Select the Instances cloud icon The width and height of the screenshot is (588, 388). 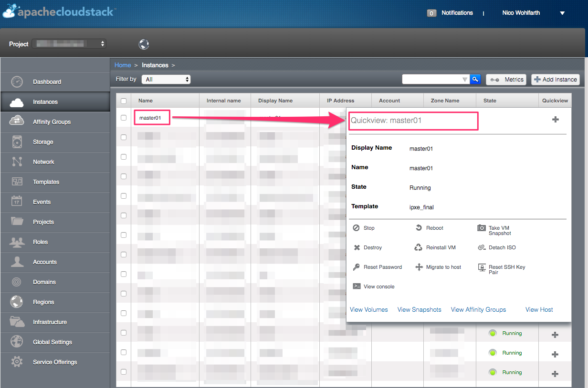pos(17,102)
